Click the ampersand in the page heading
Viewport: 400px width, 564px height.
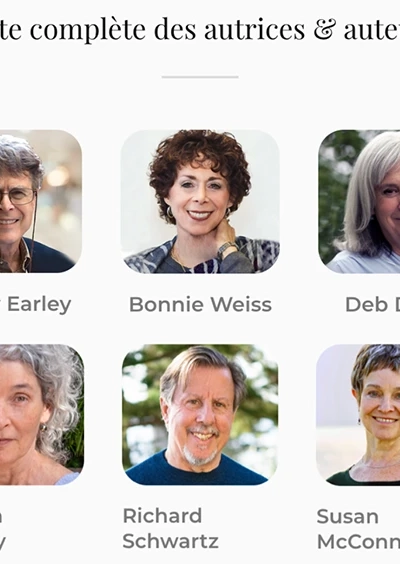click(x=324, y=29)
